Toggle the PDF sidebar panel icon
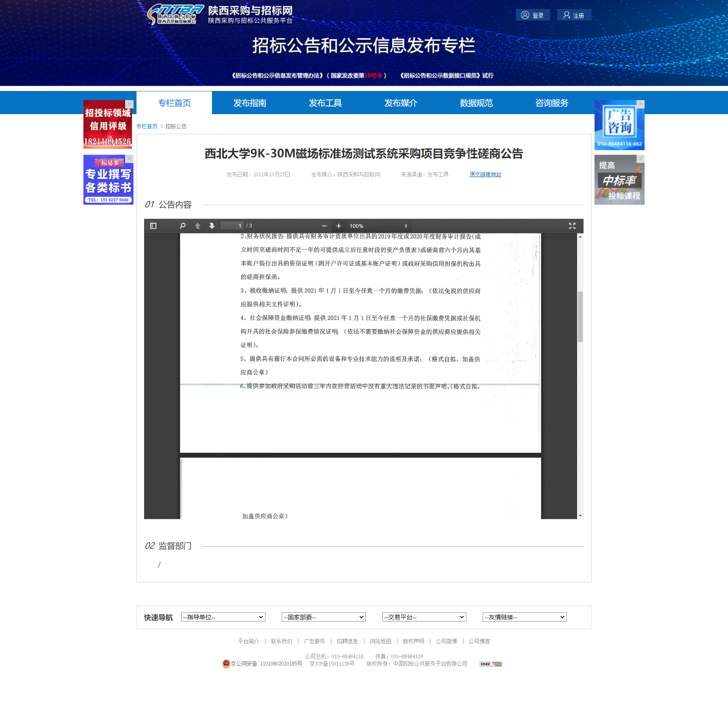The height and width of the screenshot is (714, 728). pos(153,226)
